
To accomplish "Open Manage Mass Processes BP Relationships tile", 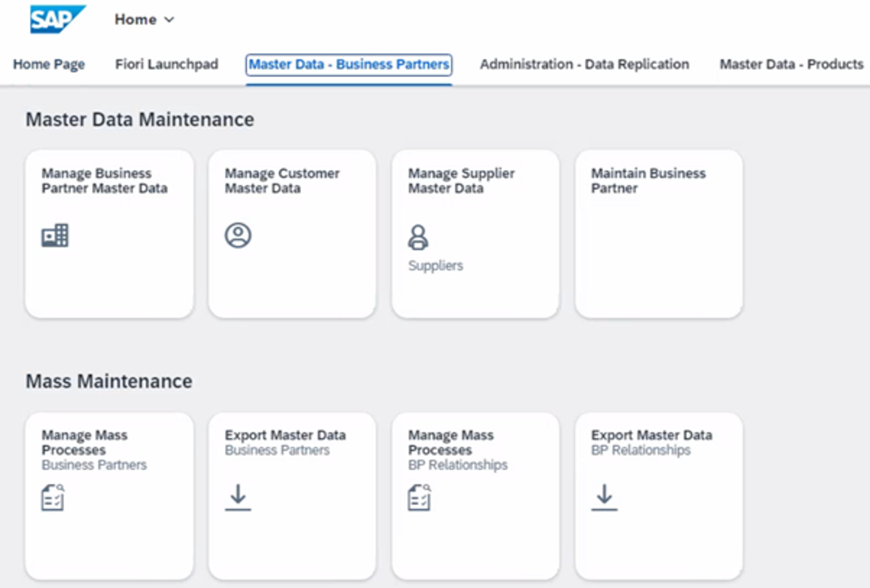I will click(x=475, y=496).
